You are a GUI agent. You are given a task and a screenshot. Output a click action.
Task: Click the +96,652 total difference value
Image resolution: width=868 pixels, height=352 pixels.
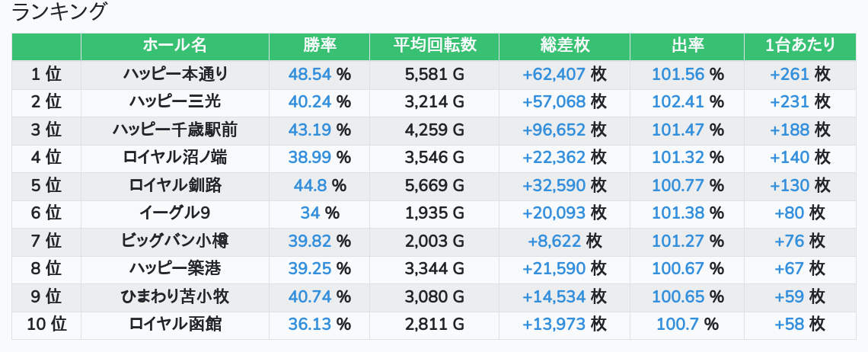[x=554, y=130]
